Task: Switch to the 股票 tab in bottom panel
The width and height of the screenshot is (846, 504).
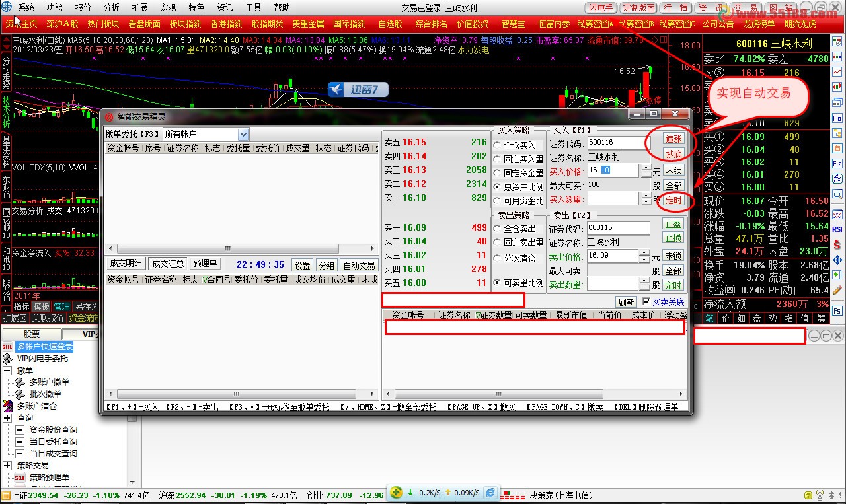Action: pyautogui.click(x=32, y=334)
